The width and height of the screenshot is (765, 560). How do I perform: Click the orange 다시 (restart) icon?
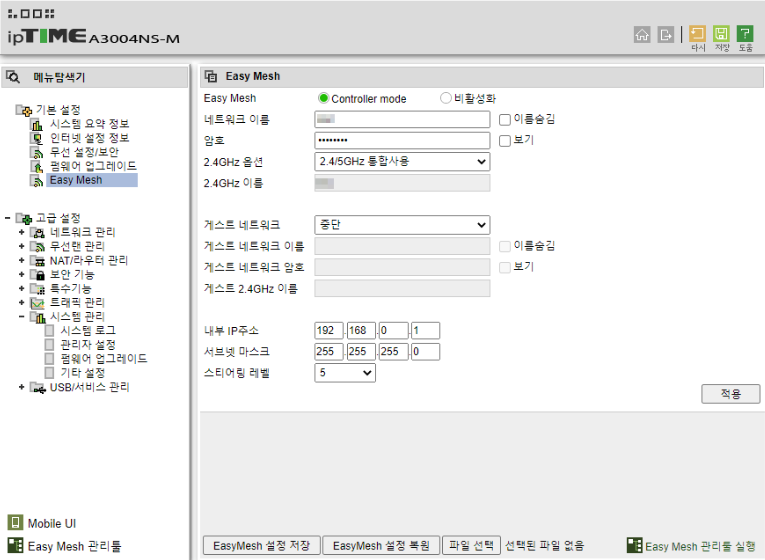click(698, 35)
